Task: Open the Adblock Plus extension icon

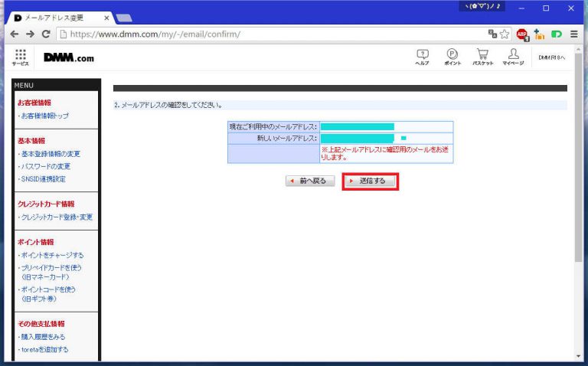Action: click(522, 34)
